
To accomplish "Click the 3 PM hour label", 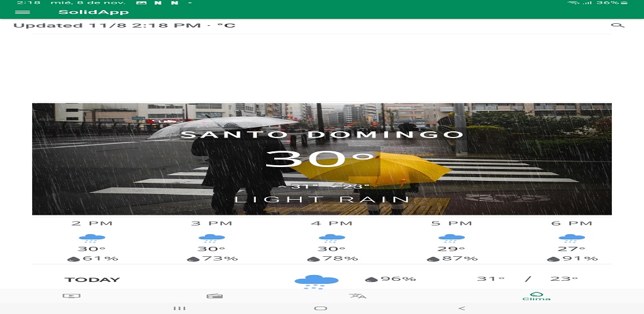I will click(211, 224).
